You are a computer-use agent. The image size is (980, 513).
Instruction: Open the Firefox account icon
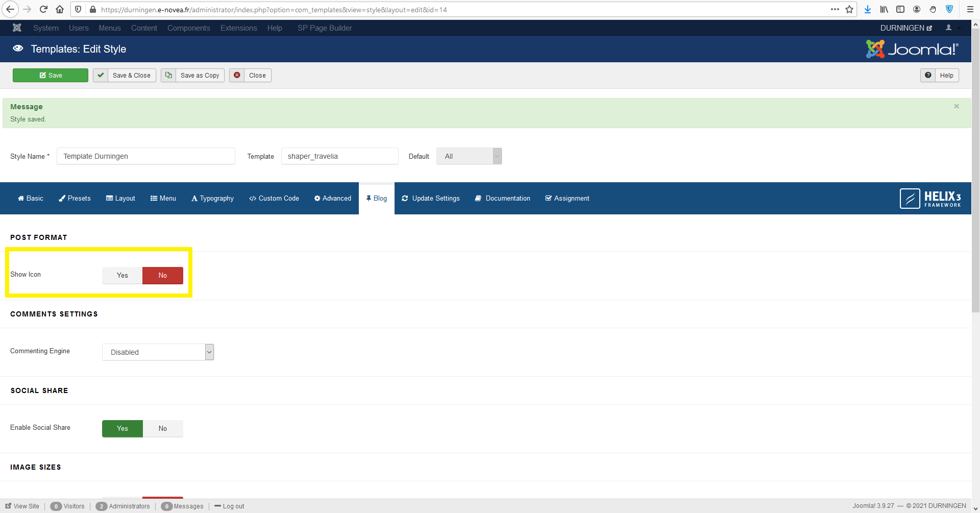(x=917, y=9)
